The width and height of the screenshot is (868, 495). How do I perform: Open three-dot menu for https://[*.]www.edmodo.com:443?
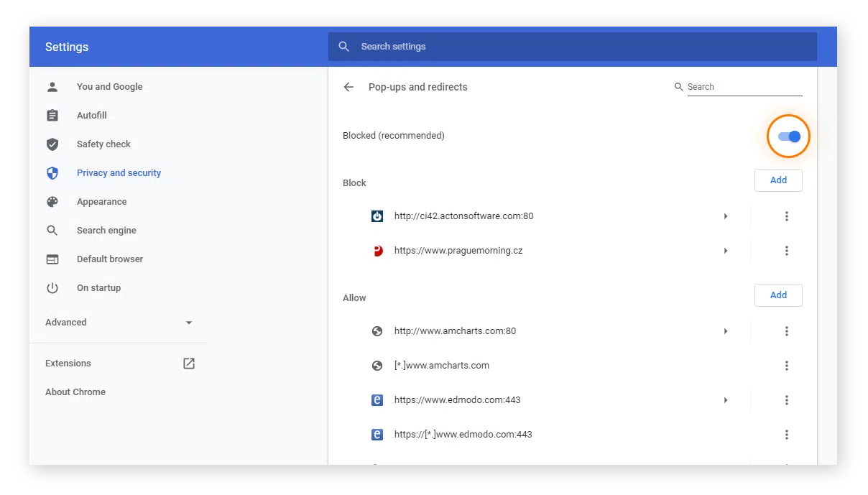point(787,435)
